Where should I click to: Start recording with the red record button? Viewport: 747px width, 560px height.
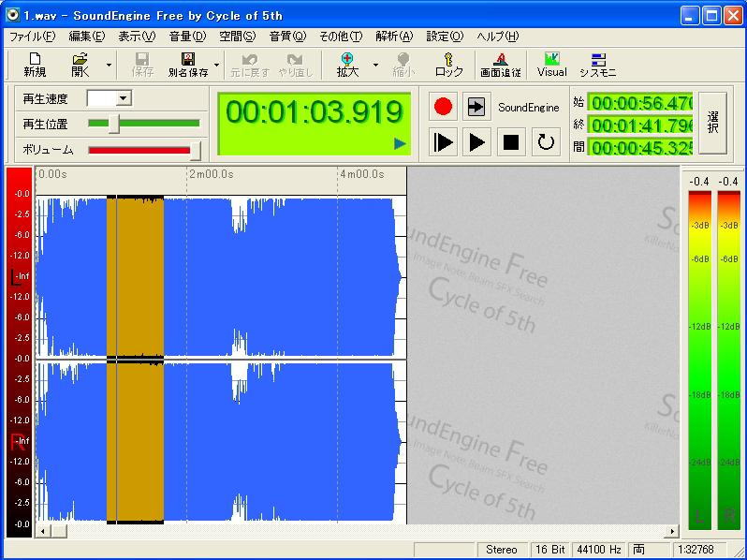point(443,107)
